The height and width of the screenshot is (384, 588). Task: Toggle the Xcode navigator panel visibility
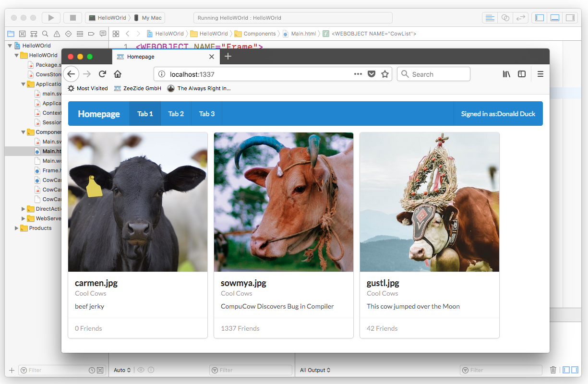tap(540, 18)
